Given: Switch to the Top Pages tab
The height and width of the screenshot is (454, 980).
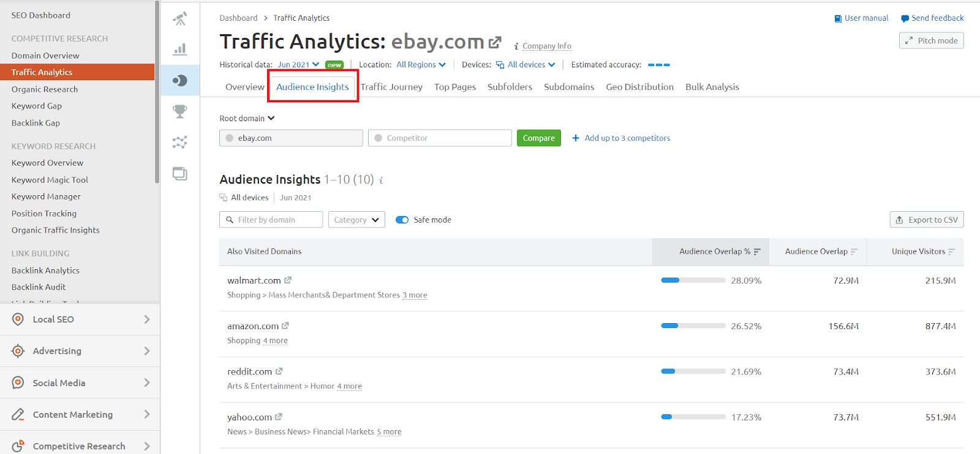Looking at the screenshot, I should coord(455,87).
